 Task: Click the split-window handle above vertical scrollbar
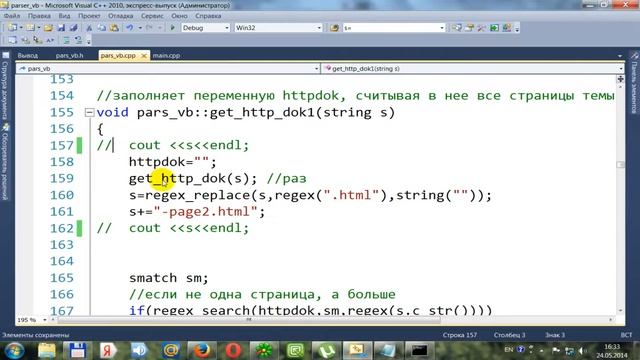point(620,79)
